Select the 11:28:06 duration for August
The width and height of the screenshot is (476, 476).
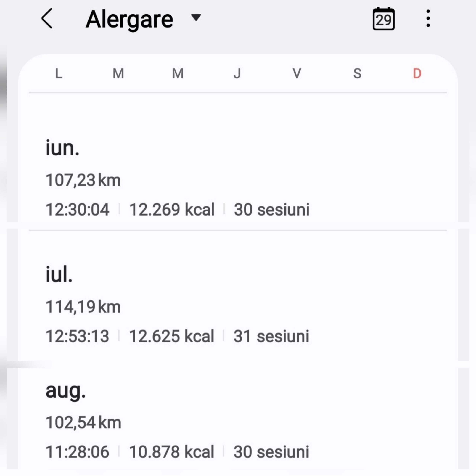tap(77, 452)
